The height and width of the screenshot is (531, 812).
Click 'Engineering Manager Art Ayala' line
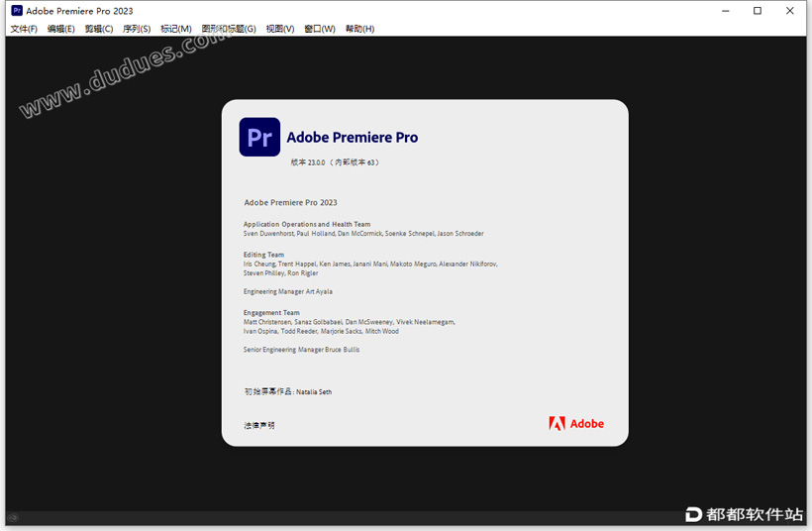(288, 291)
